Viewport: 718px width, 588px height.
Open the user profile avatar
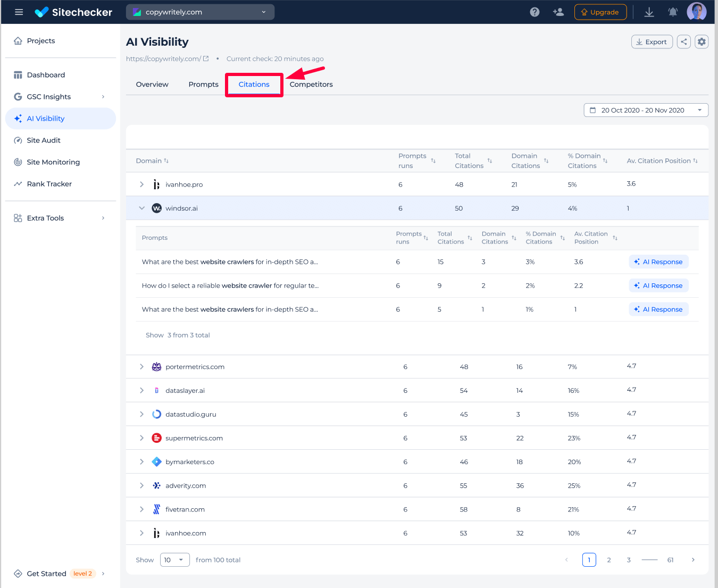click(x=696, y=12)
